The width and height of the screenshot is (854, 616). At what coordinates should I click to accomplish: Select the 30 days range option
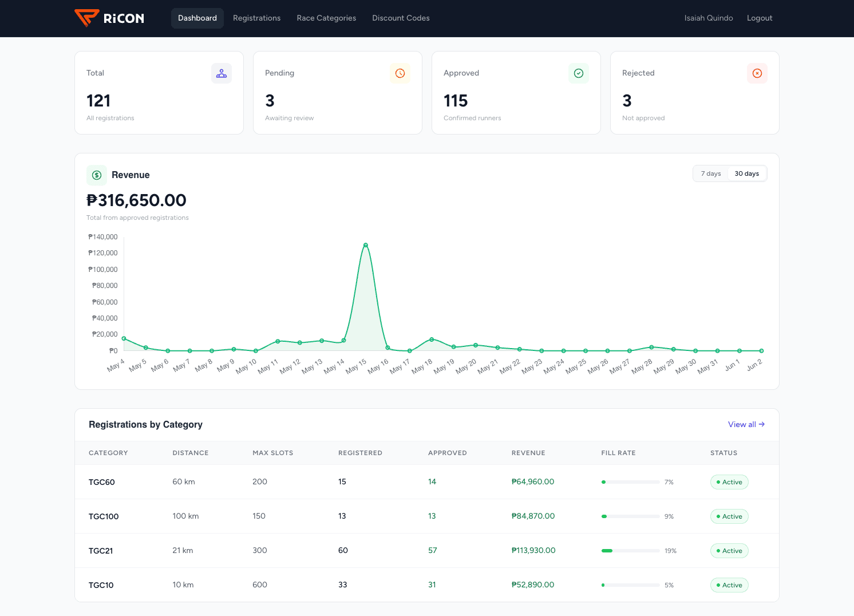pos(747,173)
